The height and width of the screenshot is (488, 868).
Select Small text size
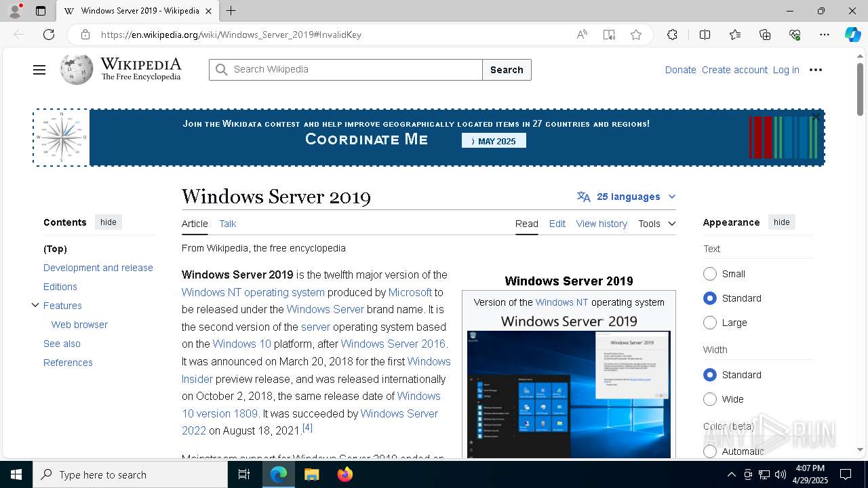coord(710,274)
